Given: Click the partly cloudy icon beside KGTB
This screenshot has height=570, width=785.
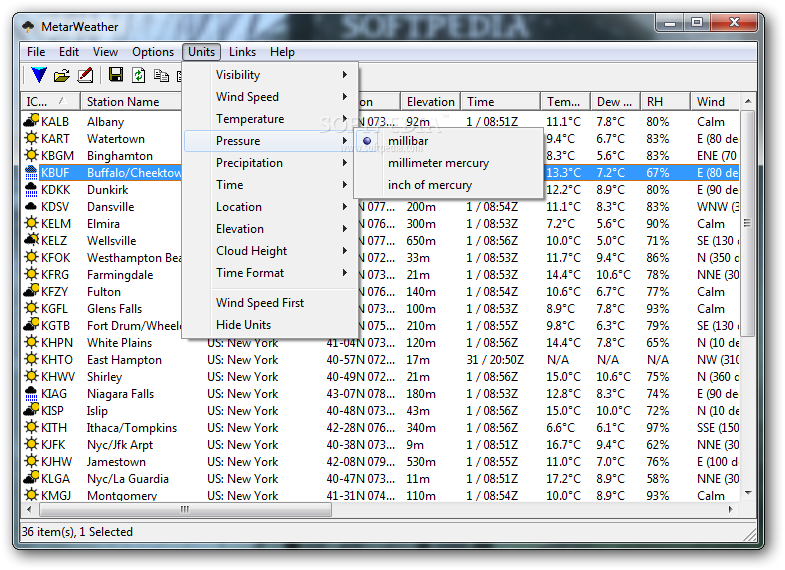Looking at the screenshot, I should coord(31,325).
